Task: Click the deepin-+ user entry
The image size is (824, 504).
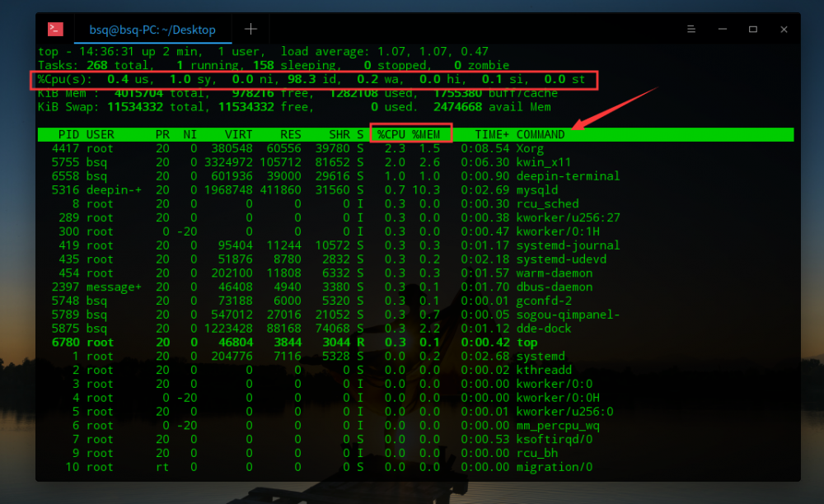Action: click(x=114, y=190)
